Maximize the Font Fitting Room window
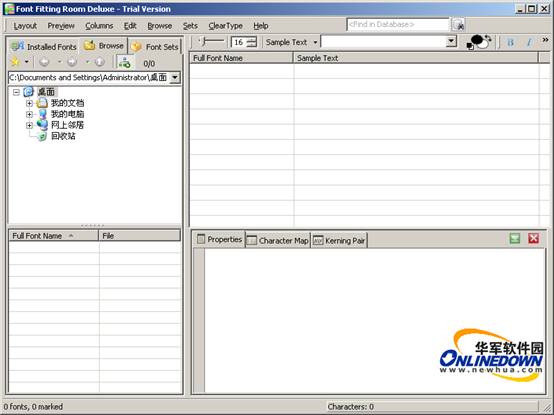This screenshot has width=554, height=415. [531, 9]
